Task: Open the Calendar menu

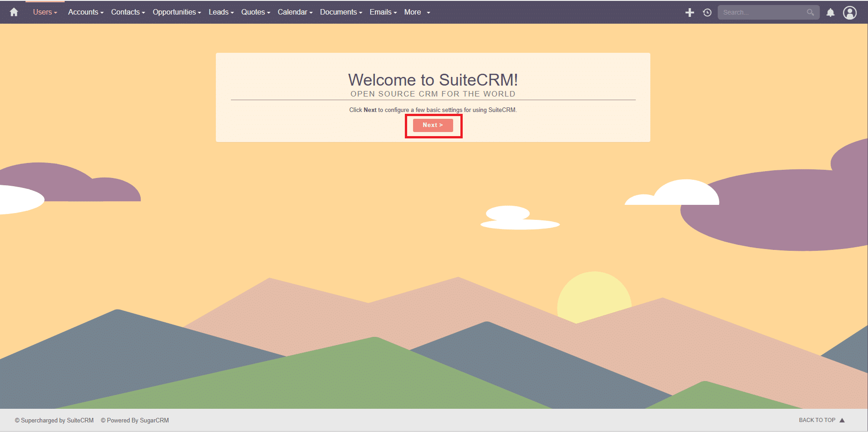Action: tap(295, 12)
